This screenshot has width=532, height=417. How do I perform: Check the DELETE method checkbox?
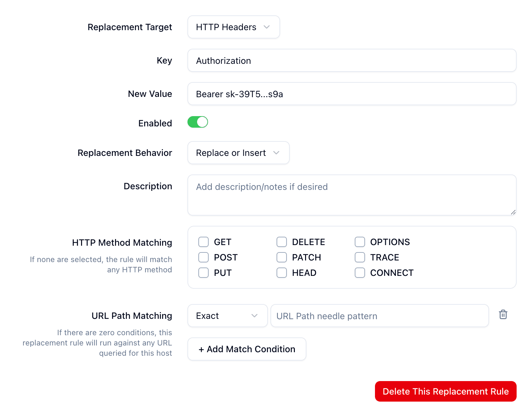click(282, 242)
